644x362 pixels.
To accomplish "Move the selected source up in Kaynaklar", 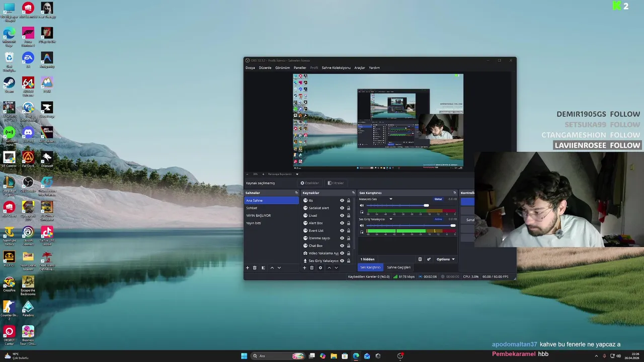I will point(329,268).
